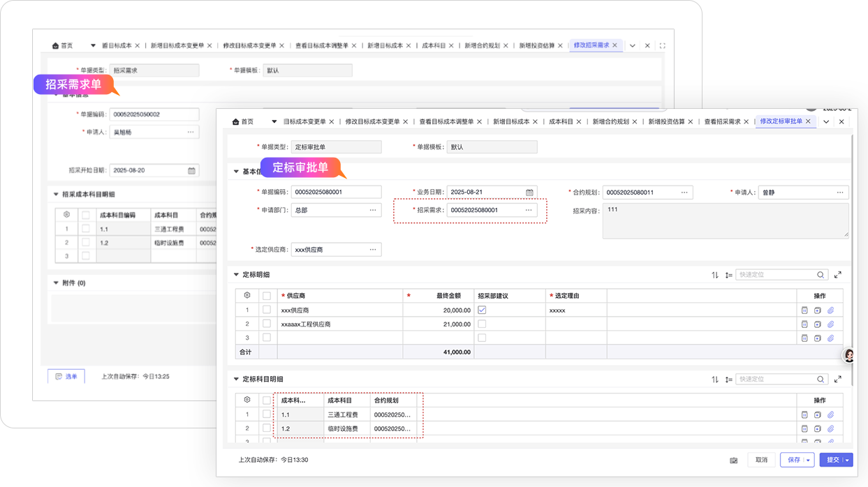
Task: Switch to the 查看招采需求 tab
Action: 722,121
